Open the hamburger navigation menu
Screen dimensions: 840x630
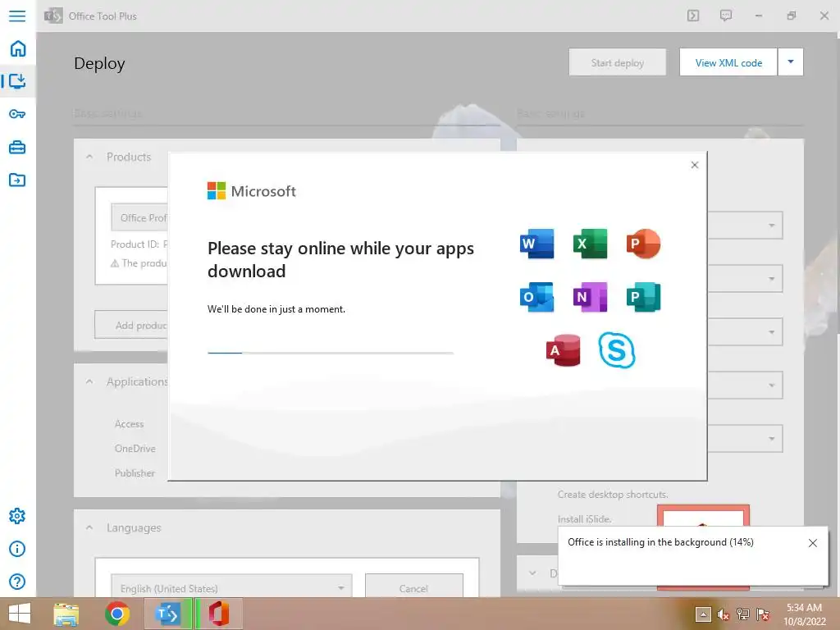(x=17, y=16)
